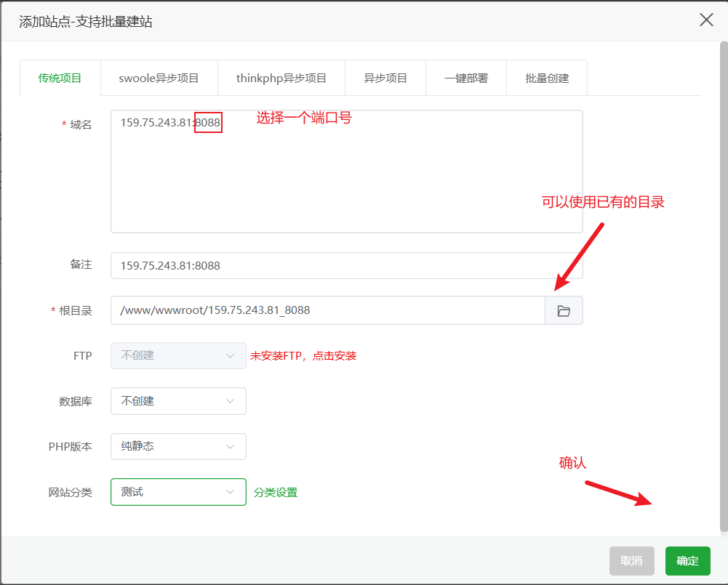Viewport: 728px width, 585px height.
Task: Open 分类设置 to manage site categories
Action: tap(276, 492)
